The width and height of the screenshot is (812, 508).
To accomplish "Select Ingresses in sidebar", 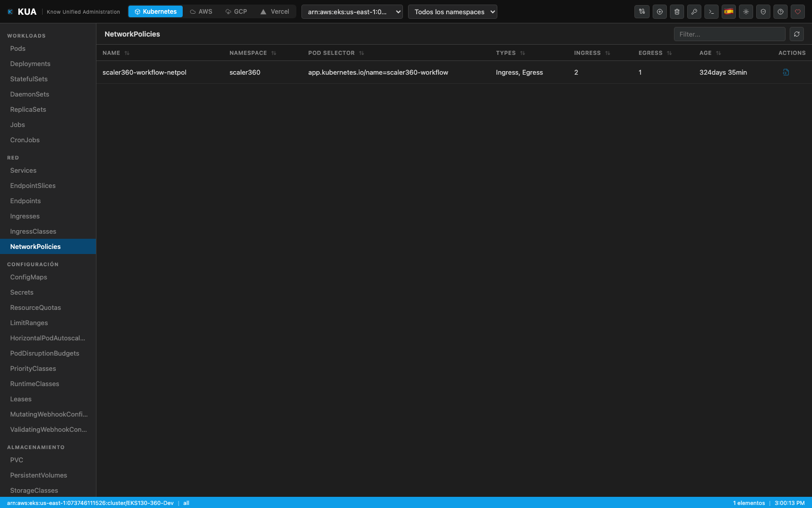I will pyautogui.click(x=48, y=216).
